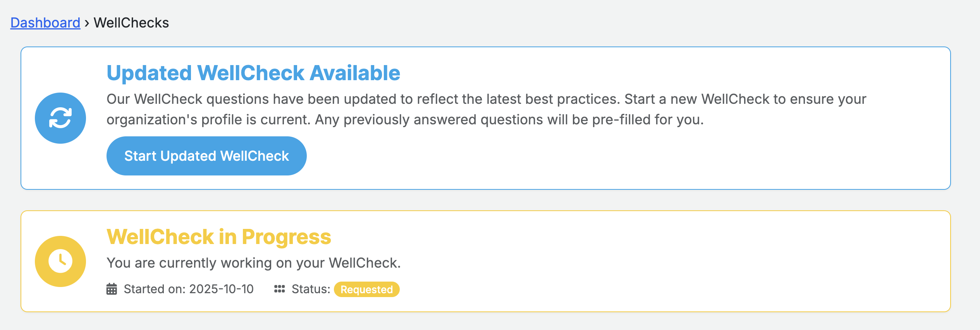The width and height of the screenshot is (980, 330).
Task: Click the word Available in the blue heading
Action: coord(355,73)
